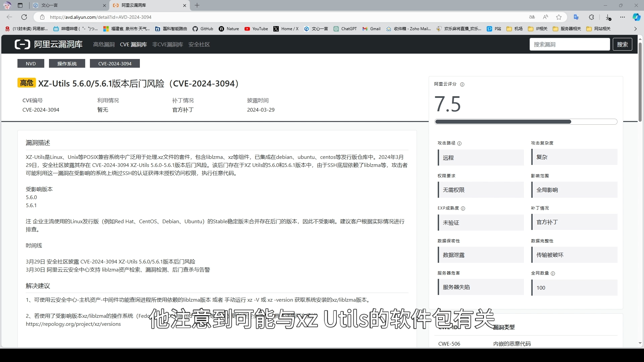
Task: Open the 非CVE漏洞库 navigation item
Action: [x=167, y=45]
